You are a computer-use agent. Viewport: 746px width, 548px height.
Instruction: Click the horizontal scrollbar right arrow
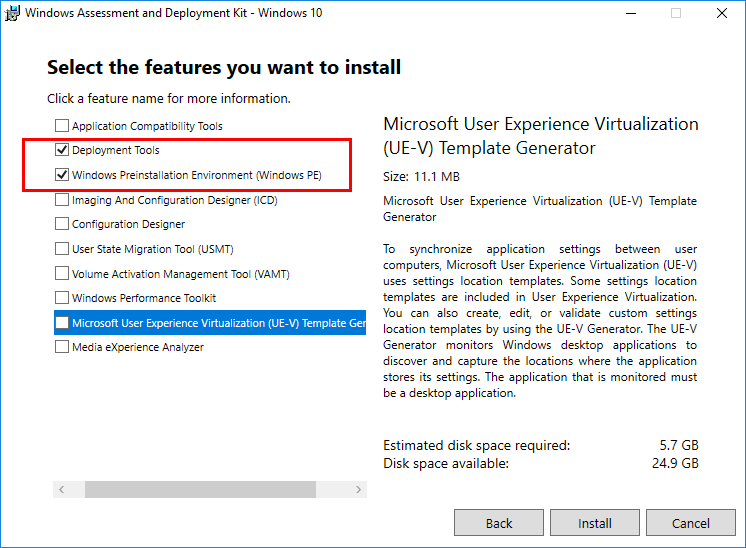click(x=358, y=490)
